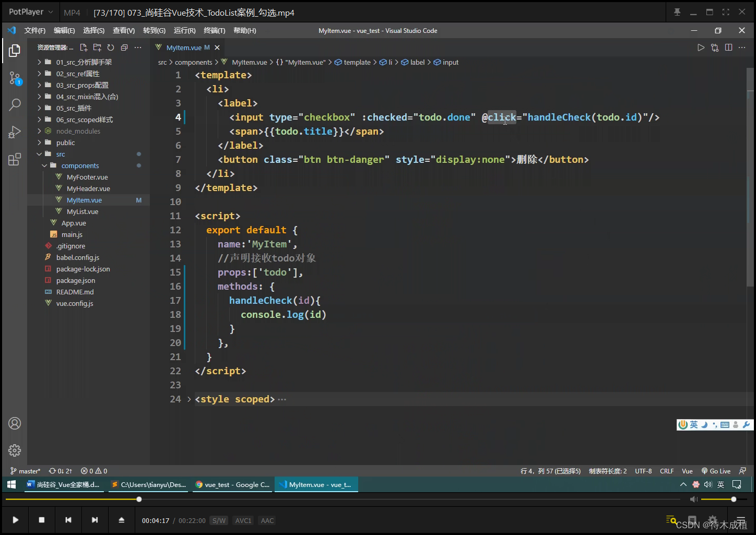Viewport: 756px width, 535px height.
Task: Open explorer more actions ellipsis
Action: point(138,47)
